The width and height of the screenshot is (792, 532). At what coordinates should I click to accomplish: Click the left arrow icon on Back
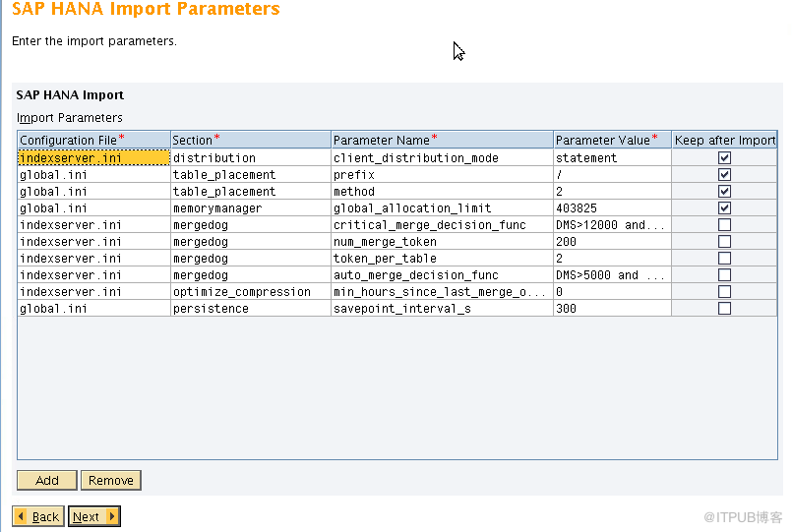click(22, 516)
